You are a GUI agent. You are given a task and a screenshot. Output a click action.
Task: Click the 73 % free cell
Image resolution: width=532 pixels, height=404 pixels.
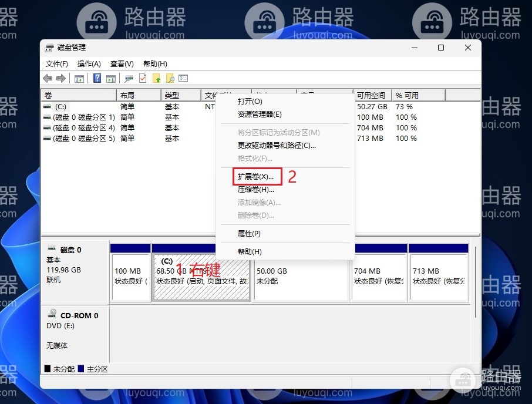pos(404,107)
